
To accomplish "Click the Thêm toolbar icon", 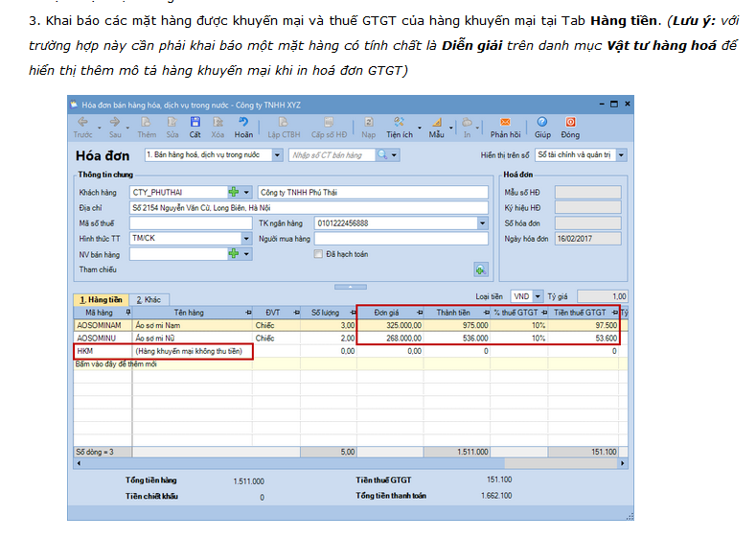I will pyautogui.click(x=146, y=128).
